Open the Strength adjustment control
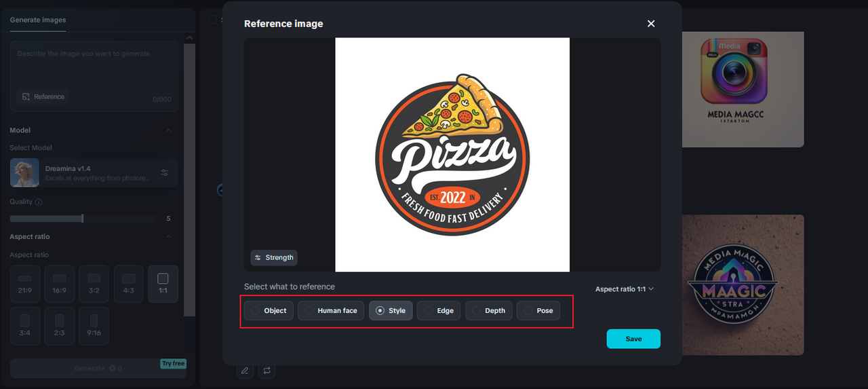The height and width of the screenshot is (389, 868). [x=274, y=257]
